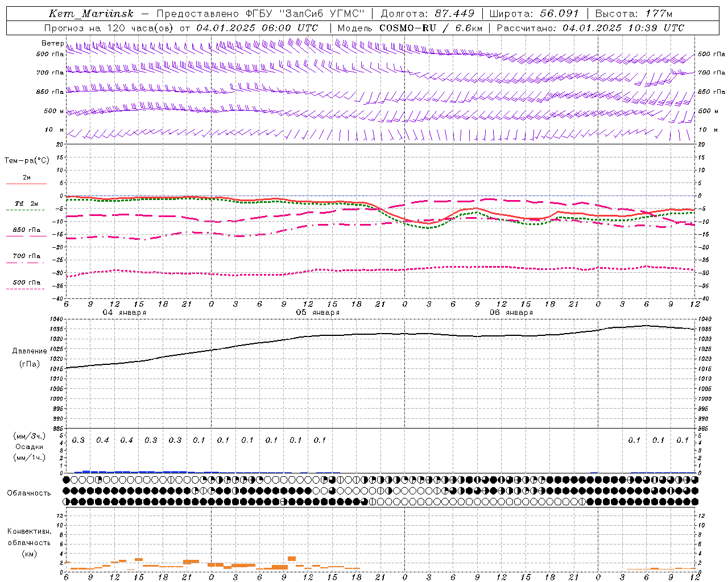Select the forecast start text 04.01.2025 06:00 UTC
This screenshot has height=582, width=728.
(x=257, y=28)
